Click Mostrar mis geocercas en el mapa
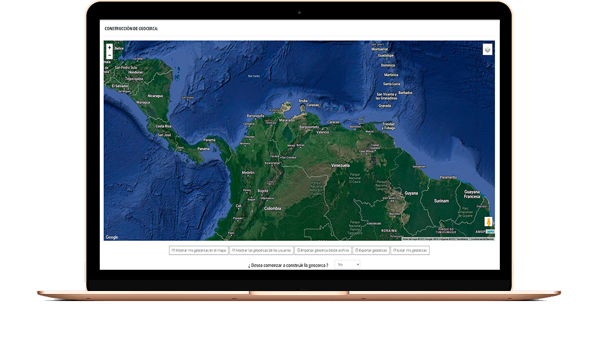The width and height of the screenshot is (603, 364). coord(198,250)
